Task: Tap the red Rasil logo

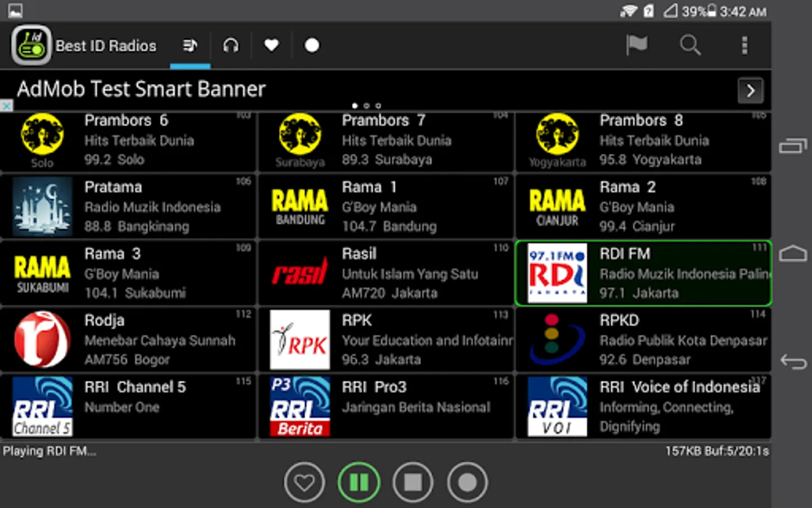Action: [300, 273]
